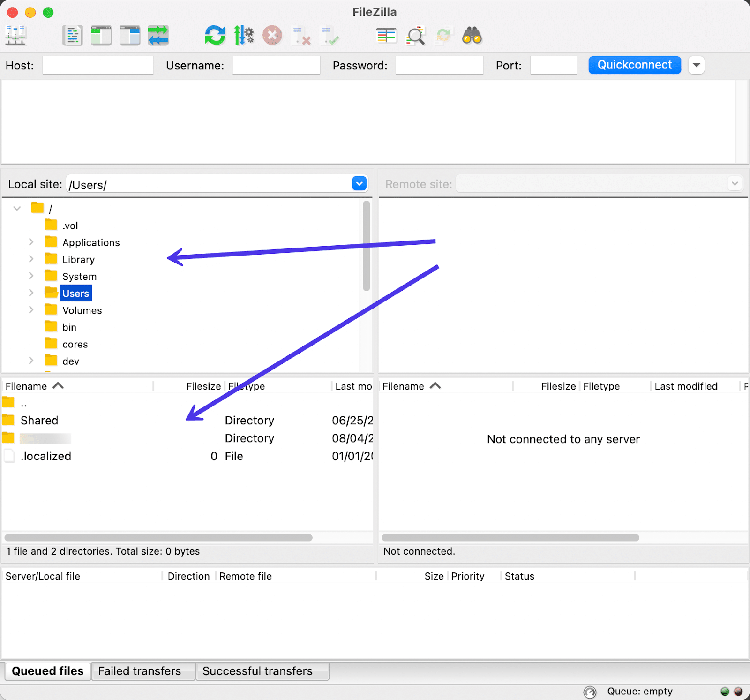Toggle processing of the transfer queue
Viewport: 750px width, 700px height.
(x=244, y=35)
